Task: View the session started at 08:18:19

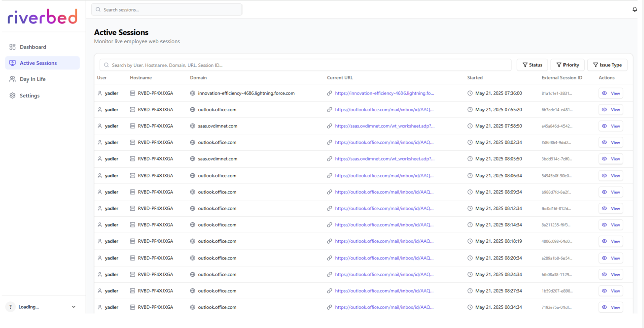Action: tap(611, 241)
